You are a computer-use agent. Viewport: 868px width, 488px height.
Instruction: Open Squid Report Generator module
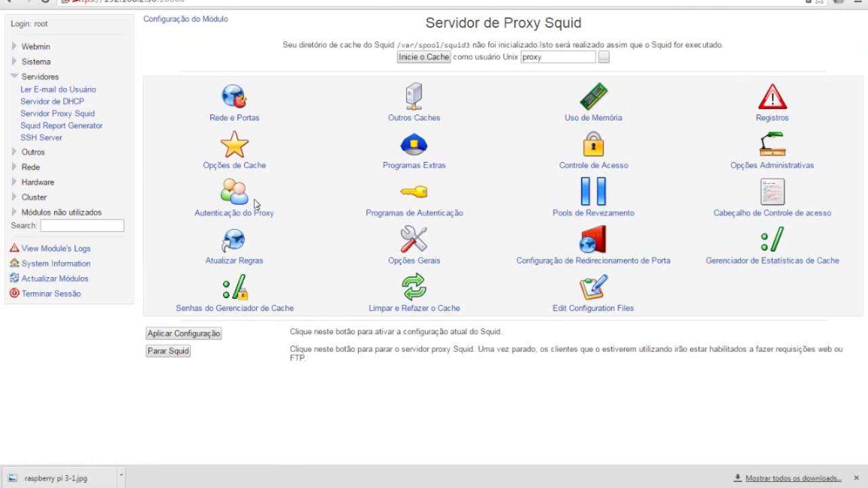[62, 125]
